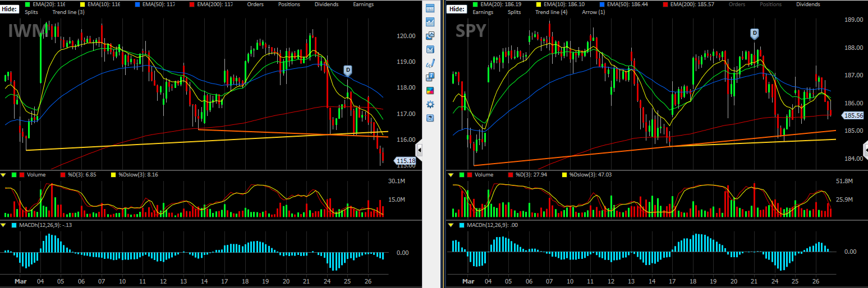Expand the Volume panel triangle in the SPY chart
Image resolution: width=868 pixels, height=288 pixels.
450,175
